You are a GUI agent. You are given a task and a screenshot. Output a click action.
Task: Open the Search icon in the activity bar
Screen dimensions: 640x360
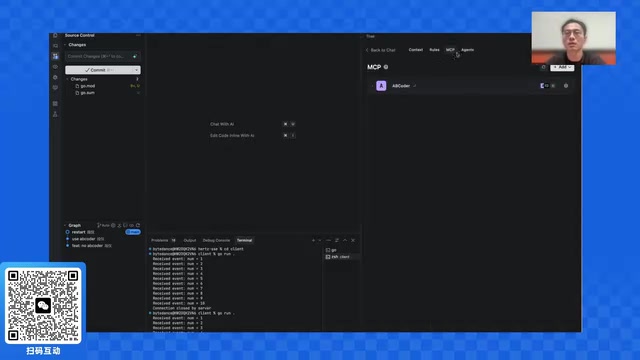click(x=55, y=46)
